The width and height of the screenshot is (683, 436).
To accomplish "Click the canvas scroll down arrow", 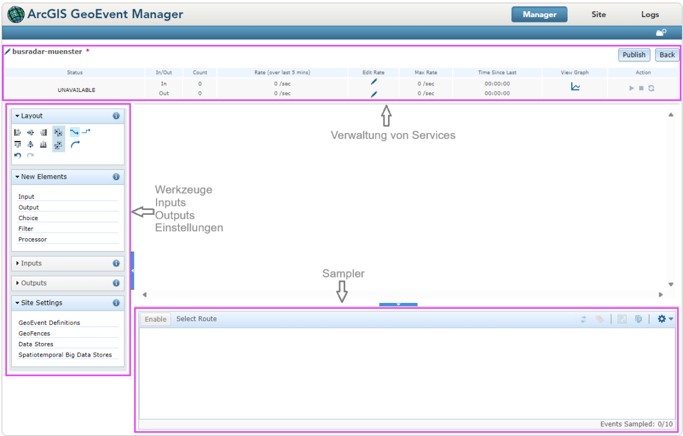I will [671, 284].
